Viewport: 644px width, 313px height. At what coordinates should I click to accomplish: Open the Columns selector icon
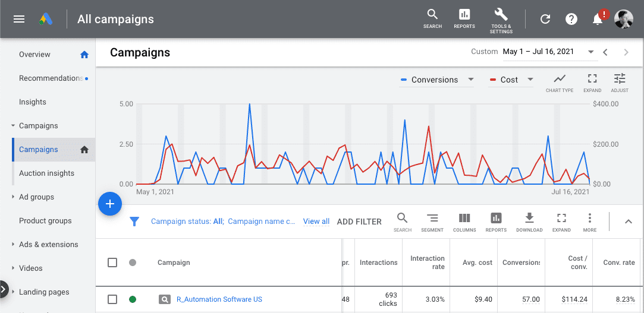coord(464,221)
